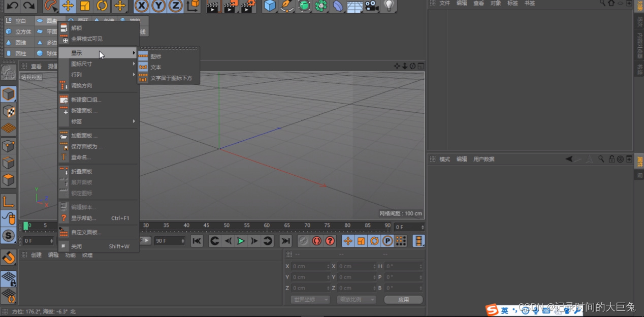The image size is (644, 317).
Task: Choose 图标 display option in submenu
Action: [168, 56]
